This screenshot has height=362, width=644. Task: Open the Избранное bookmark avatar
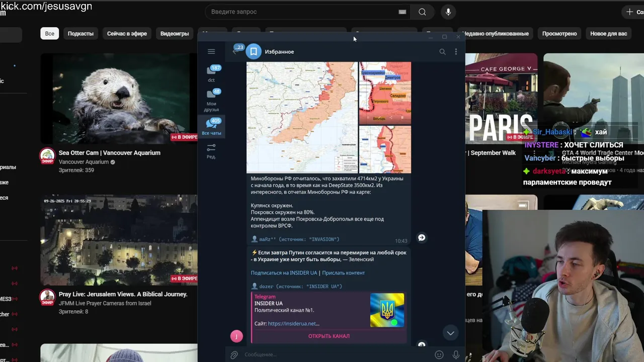254,51
